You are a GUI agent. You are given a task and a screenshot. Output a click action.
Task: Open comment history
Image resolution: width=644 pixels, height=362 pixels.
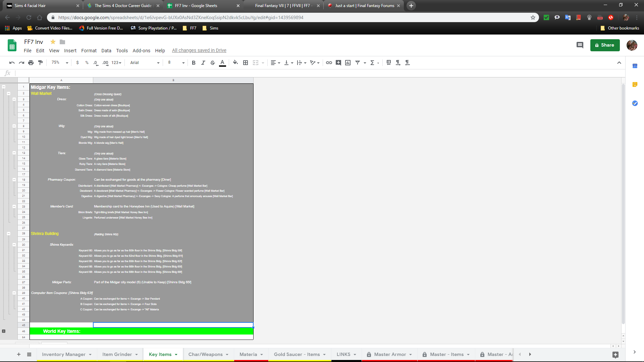tap(580, 45)
